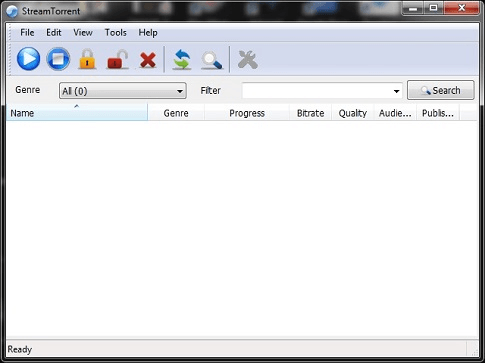The height and width of the screenshot is (363, 485).
Task: Click the blue Stop toolbar icon
Action: (x=58, y=59)
